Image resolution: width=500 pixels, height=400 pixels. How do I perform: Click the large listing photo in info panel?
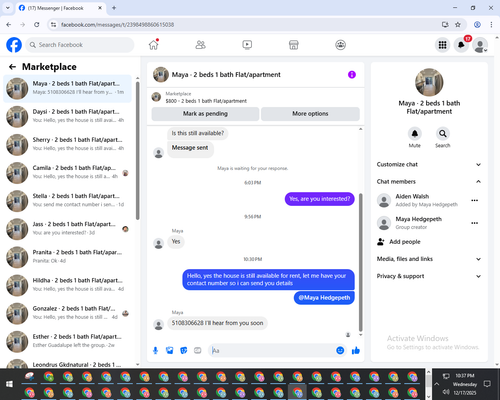tap(429, 82)
